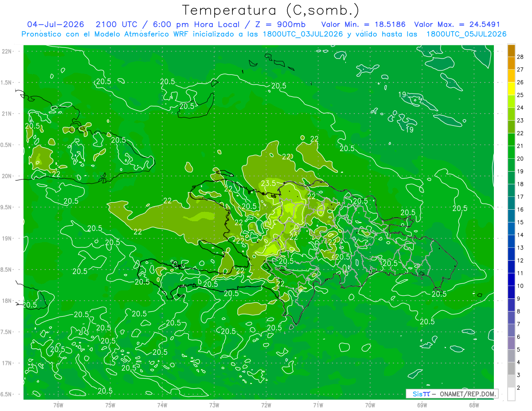The width and height of the screenshot is (532, 411).
Task: Pick the white swatch below 2
Action: [x=511, y=394]
